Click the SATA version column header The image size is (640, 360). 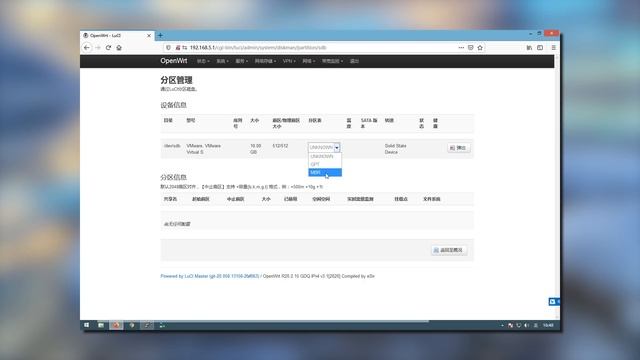[x=369, y=123]
